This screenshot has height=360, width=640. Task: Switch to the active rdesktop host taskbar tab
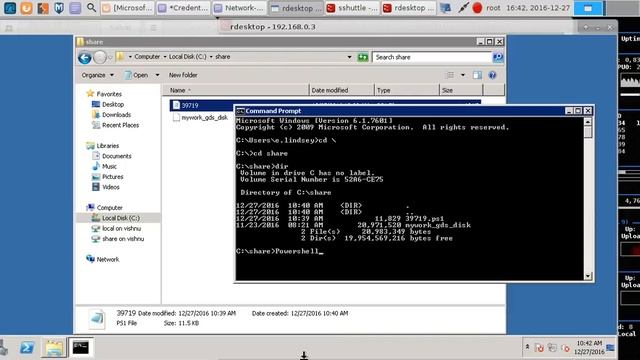[x=296, y=8]
